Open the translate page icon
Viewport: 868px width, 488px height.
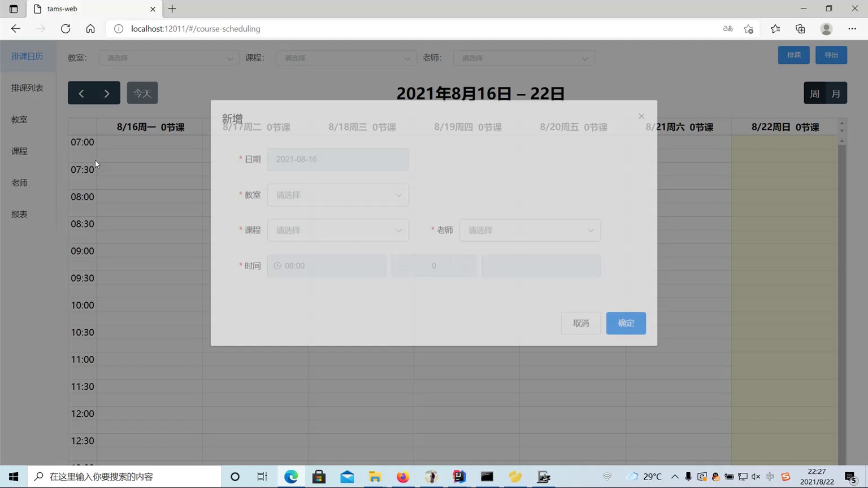(728, 29)
